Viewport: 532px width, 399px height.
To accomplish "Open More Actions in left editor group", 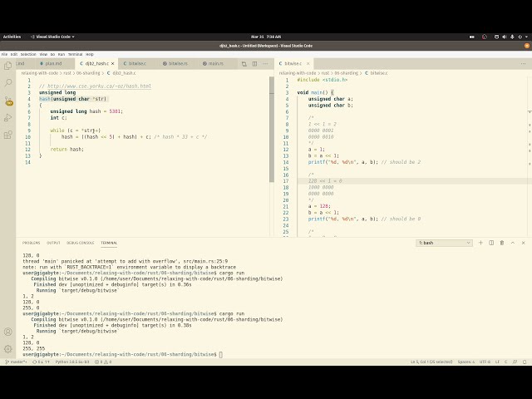I will tap(265, 64).
